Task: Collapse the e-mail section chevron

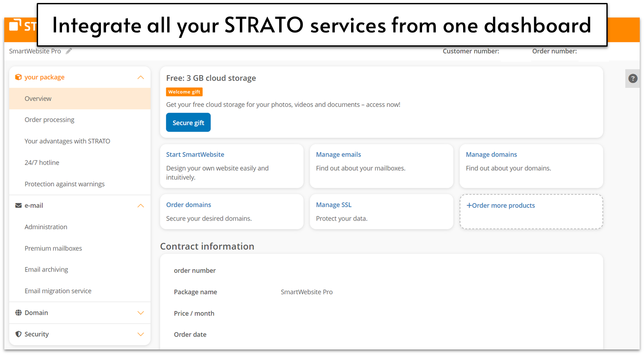Action: 141,206
